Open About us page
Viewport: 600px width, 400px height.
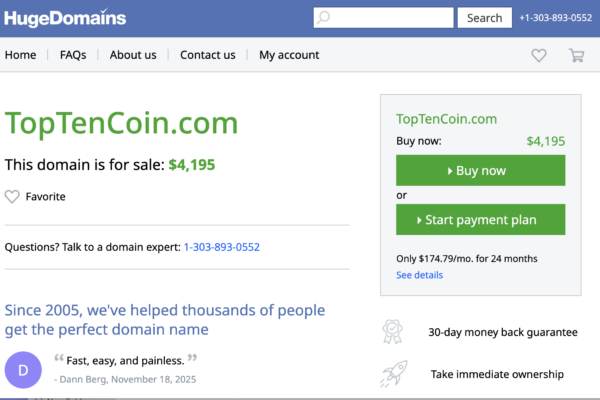tap(133, 55)
